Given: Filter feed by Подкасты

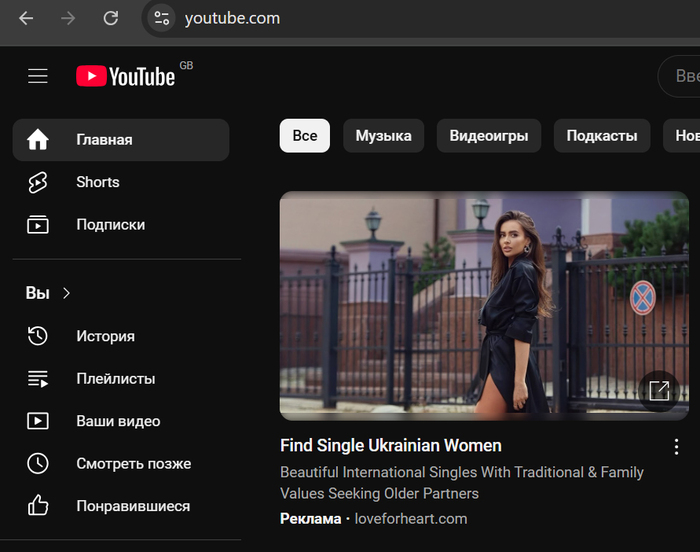Looking at the screenshot, I should (x=601, y=136).
